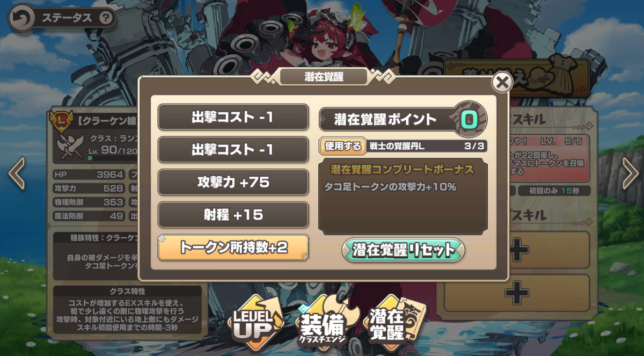Go to previous character with left arrow
The width and height of the screenshot is (644, 356).
[17, 173]
